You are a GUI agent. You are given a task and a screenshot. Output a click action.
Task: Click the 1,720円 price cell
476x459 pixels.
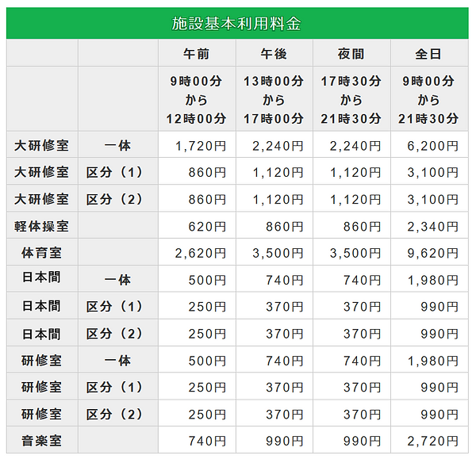tap(198, 146)
